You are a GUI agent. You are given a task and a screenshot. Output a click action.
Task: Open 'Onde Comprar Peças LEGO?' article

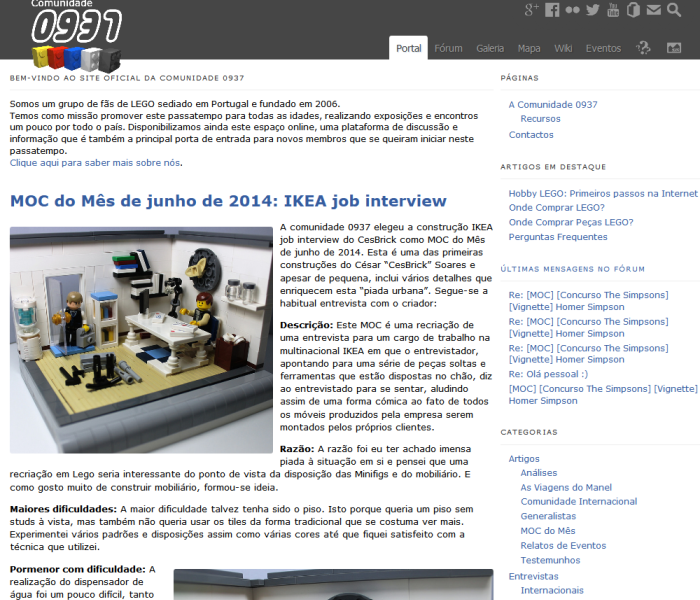571,222
